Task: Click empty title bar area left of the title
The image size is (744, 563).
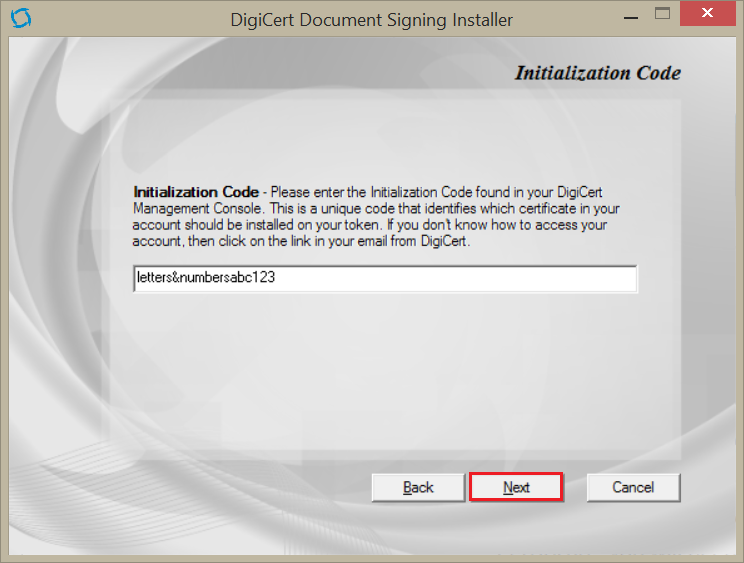Action: 120,20
